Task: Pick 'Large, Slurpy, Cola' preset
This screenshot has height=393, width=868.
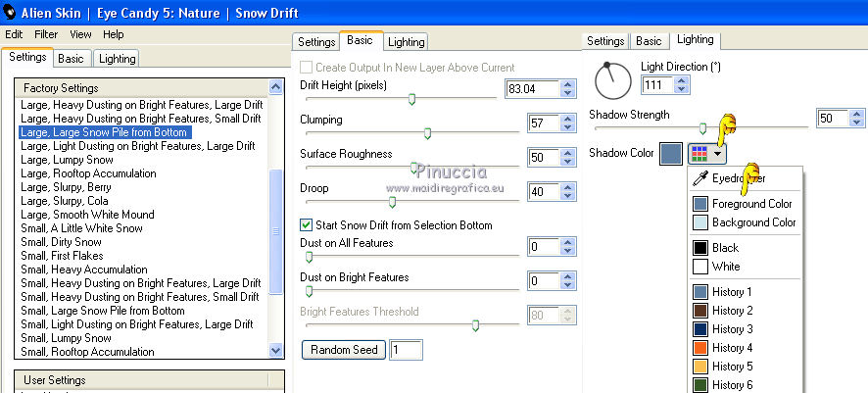Action: point(65,201)
